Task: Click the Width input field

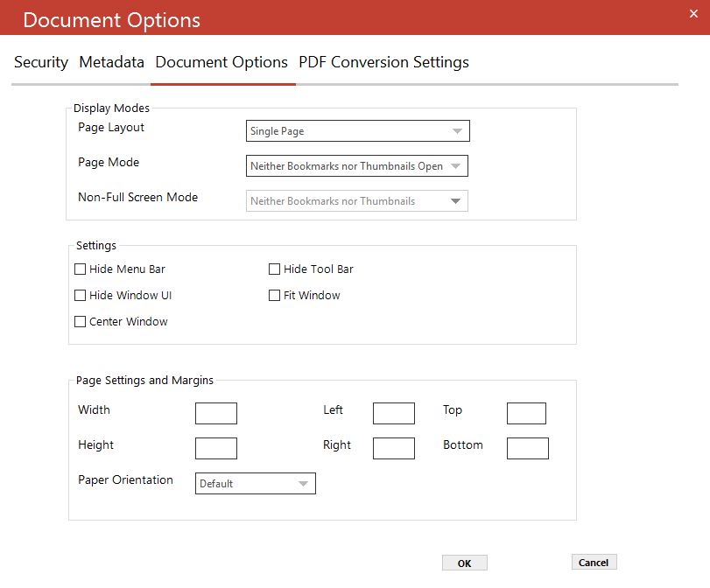Action: click(x=216, y=413)
